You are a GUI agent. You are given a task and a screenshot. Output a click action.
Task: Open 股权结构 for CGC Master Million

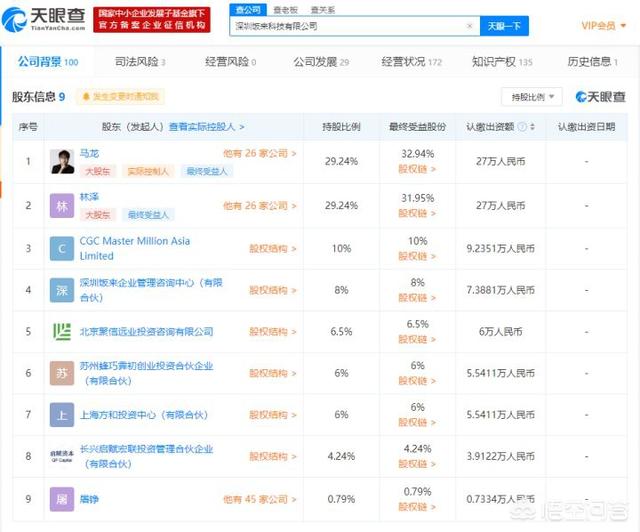[x=273, y=249]
